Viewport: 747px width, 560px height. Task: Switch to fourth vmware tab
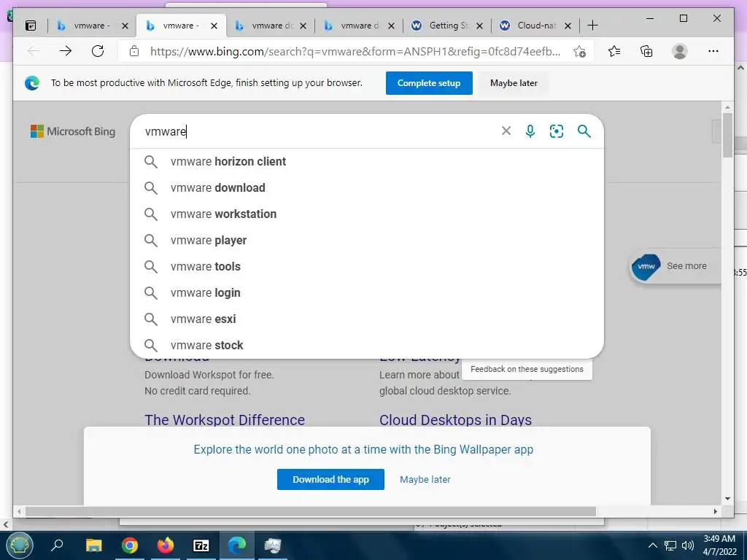[x=358, y=26]
